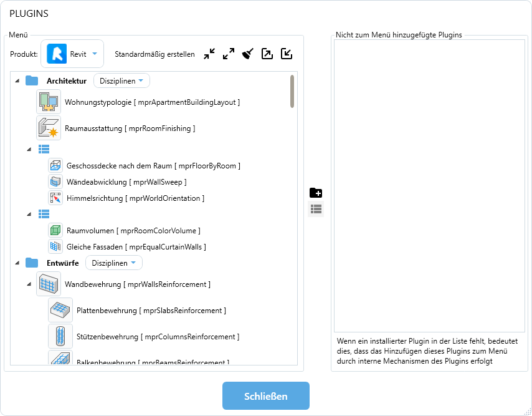Collapse the Wandbewehrung group
Image resolution: width=532 pixels, height=416 pixels.
click(x=29, y=284)
